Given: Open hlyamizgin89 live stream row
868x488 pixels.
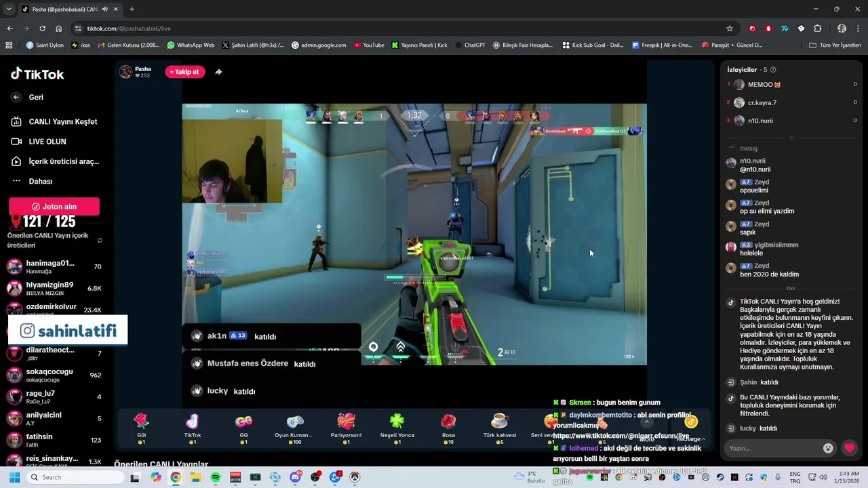Looking at the screenshot, I should point(54,288).
